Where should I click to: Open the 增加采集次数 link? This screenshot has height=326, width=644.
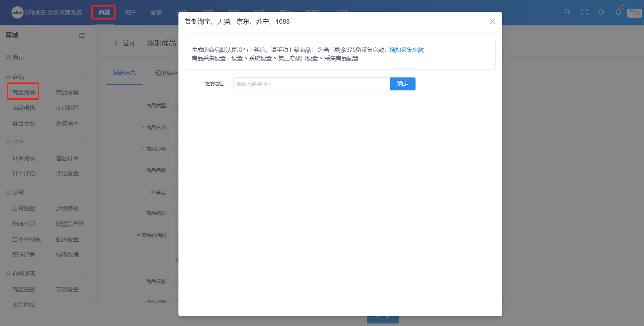coord(407,50)
